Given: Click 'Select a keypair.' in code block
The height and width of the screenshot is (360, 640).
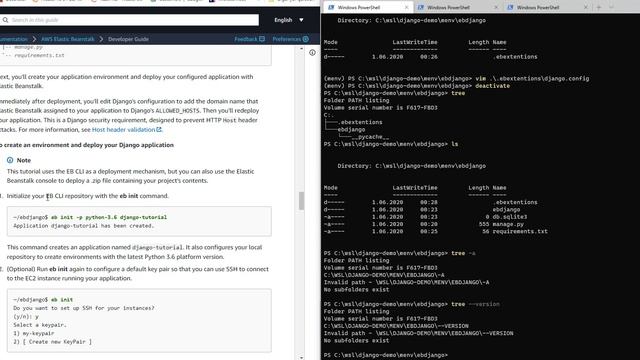Looking at the screenshot, I should 40,325.
